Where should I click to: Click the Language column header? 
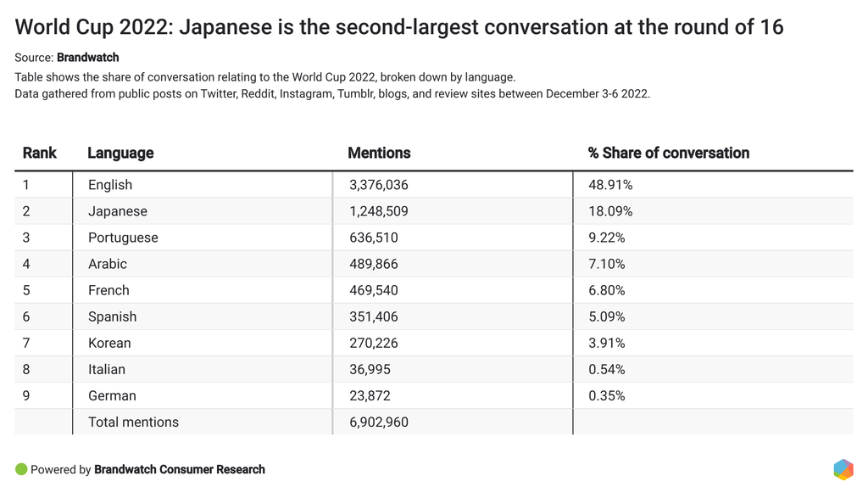(120, 153)
